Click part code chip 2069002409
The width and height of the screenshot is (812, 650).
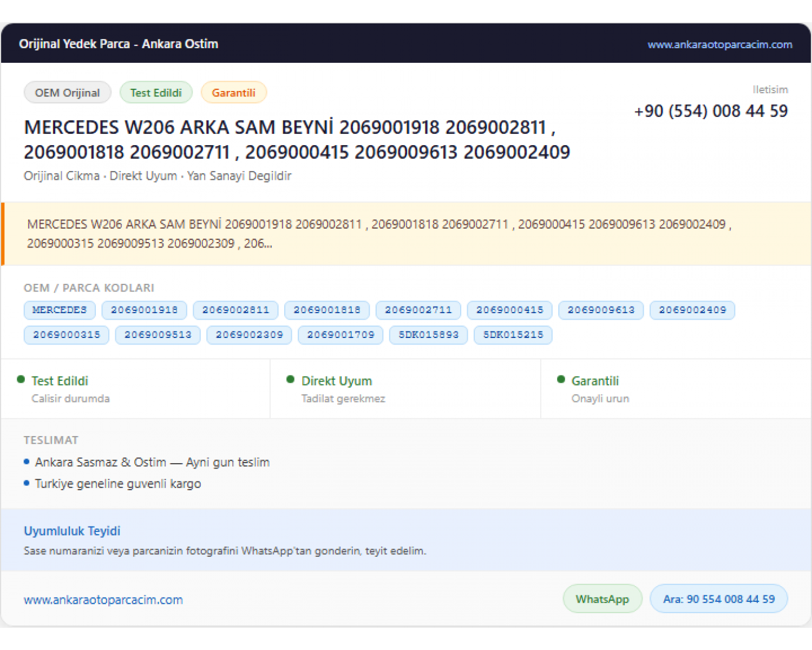coord(692,310)
